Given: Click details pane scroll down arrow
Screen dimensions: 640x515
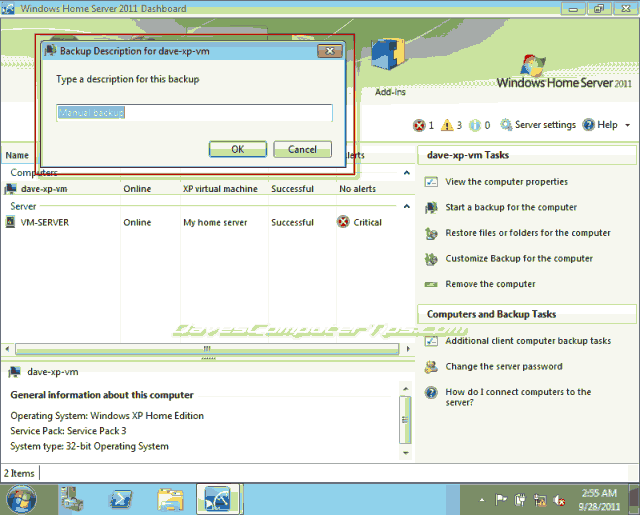Looking at the screenshot, I should (x=406, y=453).
